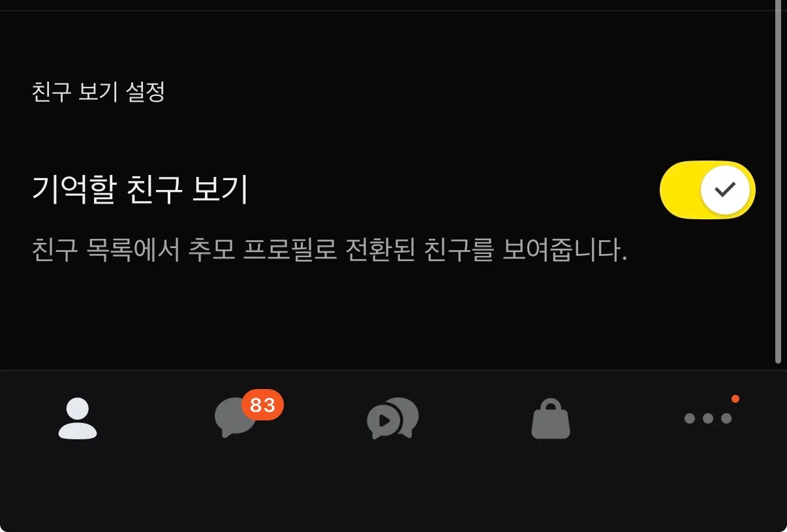Click the 친구 보기 설정 section header
The width and height of the screenshot is (787, 532).
coord(99,91)
